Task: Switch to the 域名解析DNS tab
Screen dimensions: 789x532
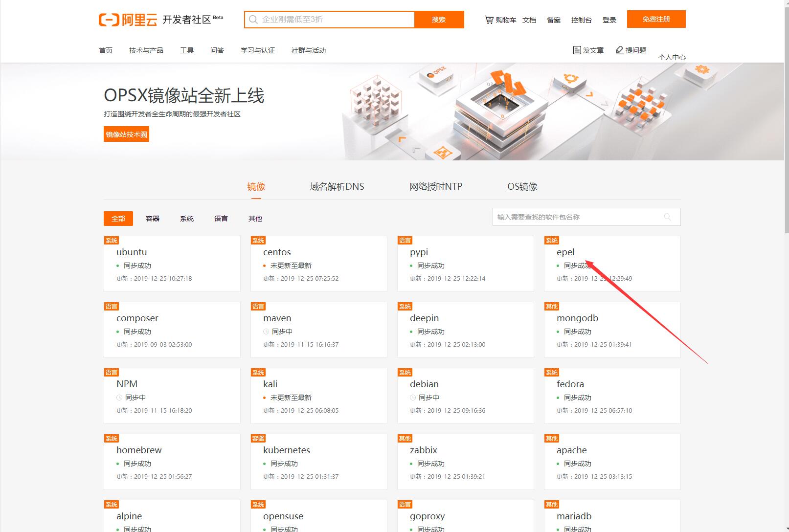Action: 337,186
